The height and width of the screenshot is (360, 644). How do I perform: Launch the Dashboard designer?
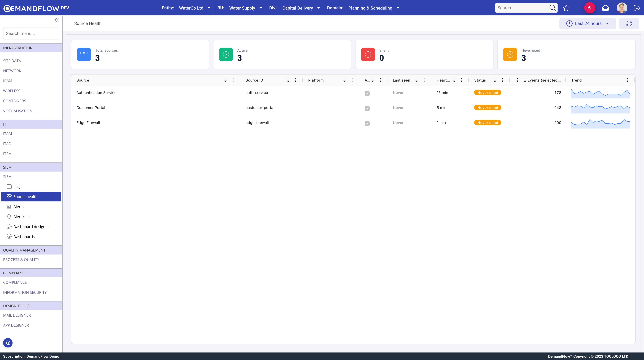(31, 227)
